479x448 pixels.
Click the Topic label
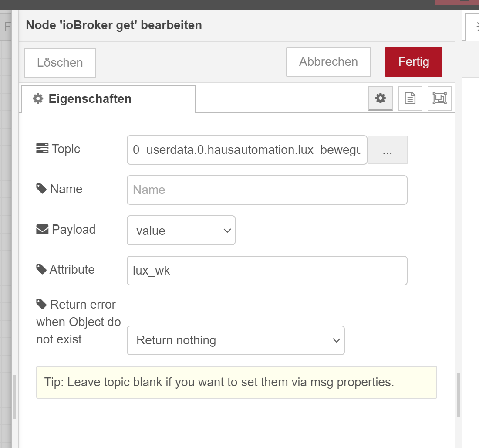coord(58,149)
